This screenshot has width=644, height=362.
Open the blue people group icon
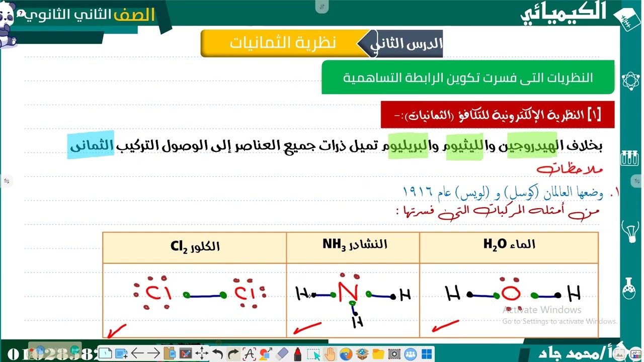coord(411,354)
